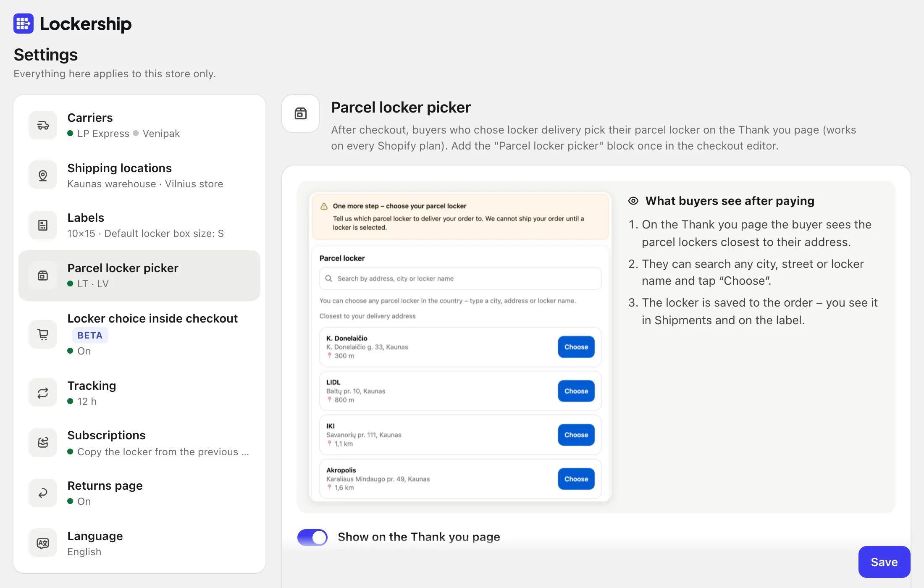Open the Language settings section

click(139, 543)
